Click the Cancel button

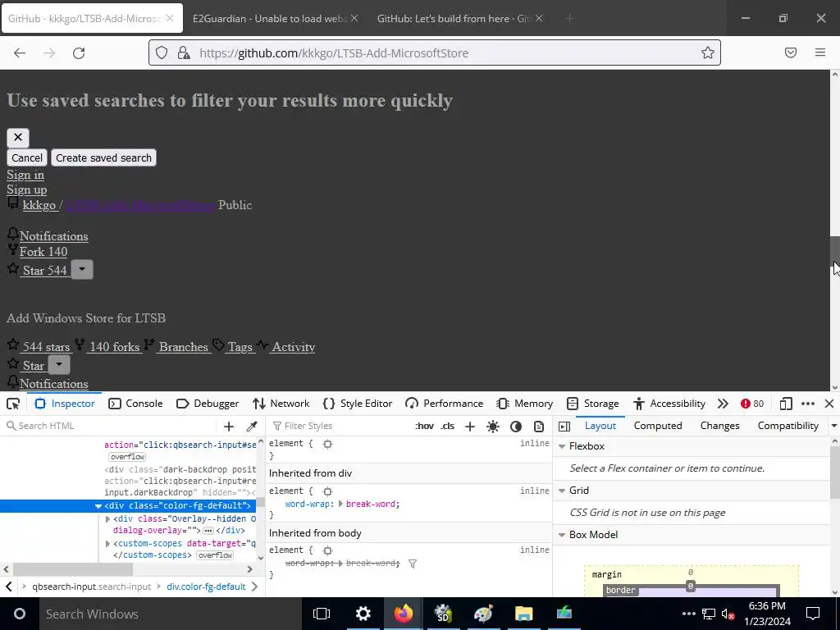[x=27, y=157]
